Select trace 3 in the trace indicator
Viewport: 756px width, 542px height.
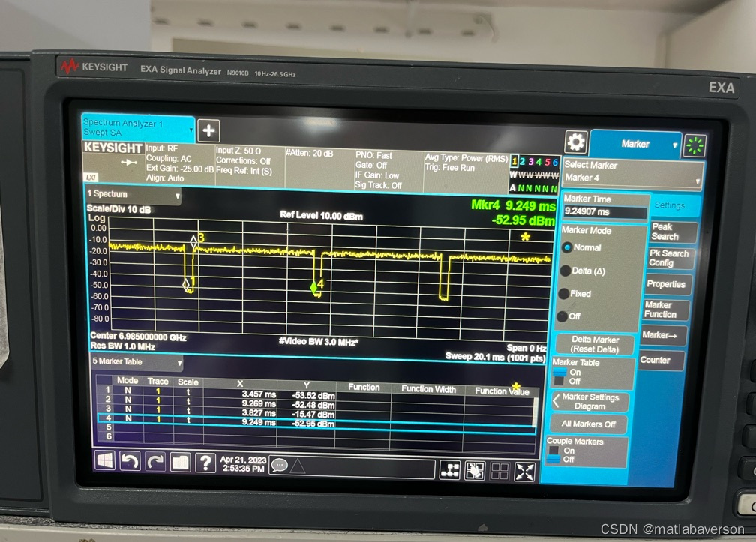click(x=530, y=162)
